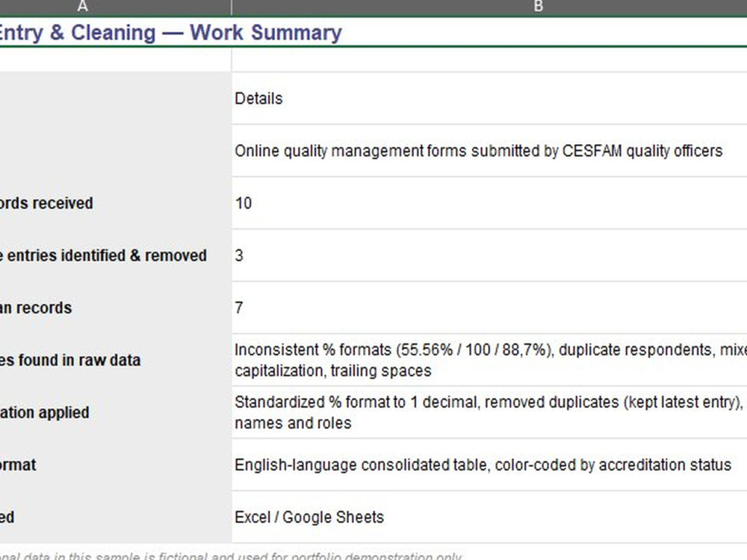Click the 'Standardized % format' details cell
The width and height of the screenshot is (747, 560).
pos(489,413)
